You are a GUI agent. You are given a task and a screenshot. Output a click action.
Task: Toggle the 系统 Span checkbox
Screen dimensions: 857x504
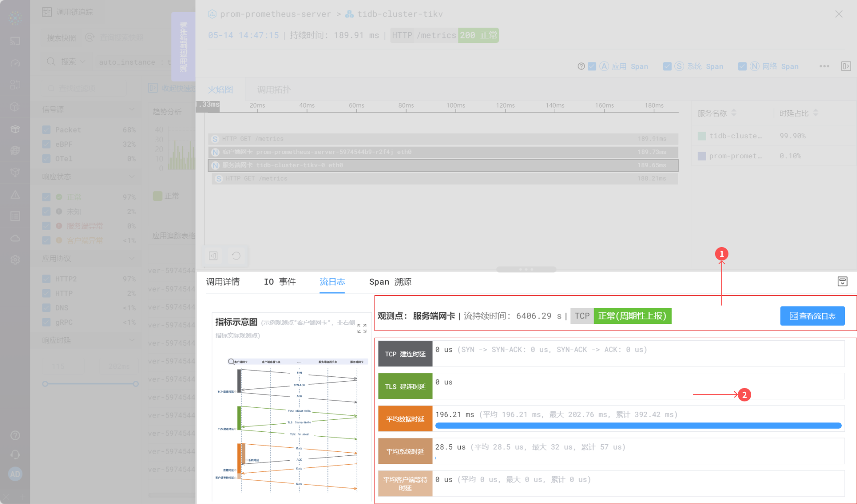[x=667, y=66]
